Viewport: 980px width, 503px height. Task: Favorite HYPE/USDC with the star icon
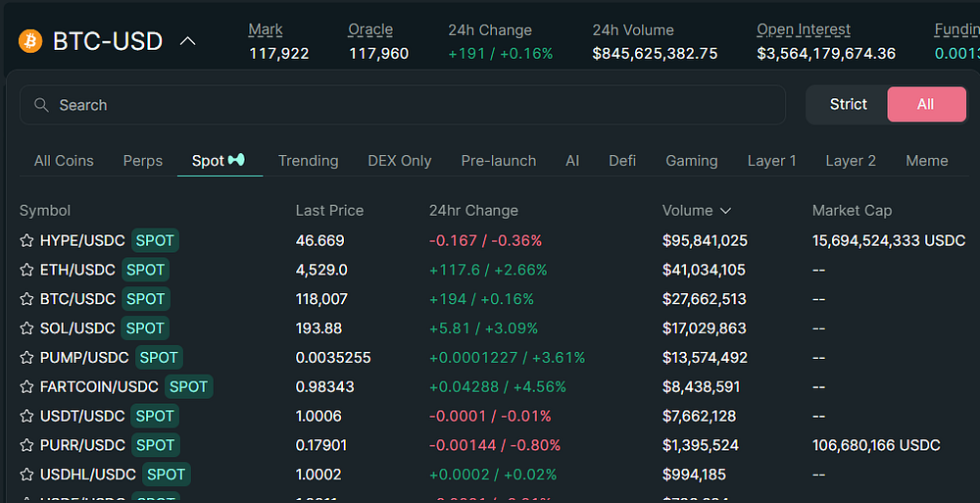click(x=26, y=241)
